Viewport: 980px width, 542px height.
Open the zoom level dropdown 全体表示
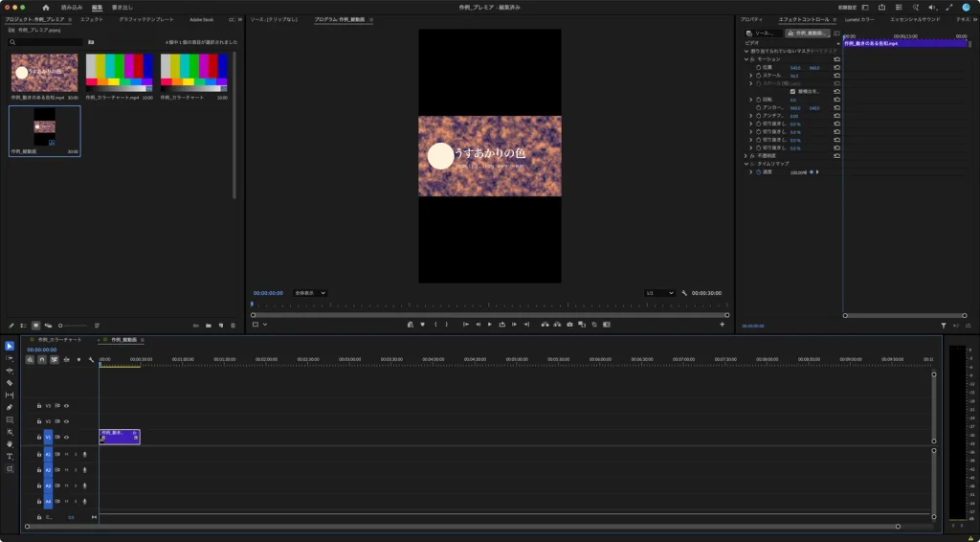point(310,293)
